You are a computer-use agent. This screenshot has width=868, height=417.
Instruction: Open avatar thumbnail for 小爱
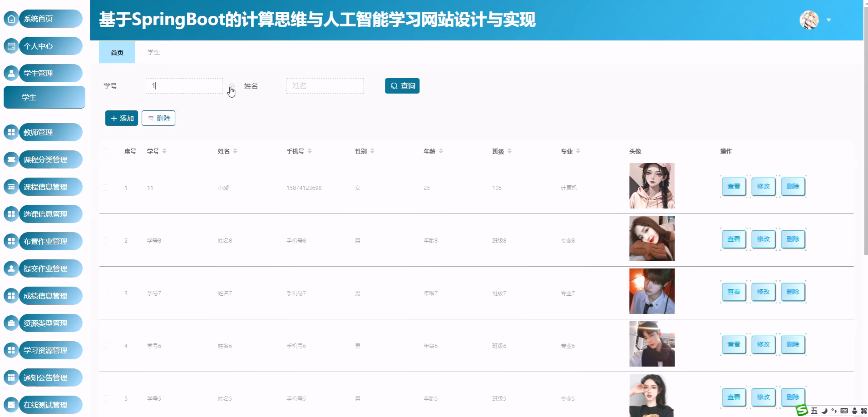coord(652,186)
